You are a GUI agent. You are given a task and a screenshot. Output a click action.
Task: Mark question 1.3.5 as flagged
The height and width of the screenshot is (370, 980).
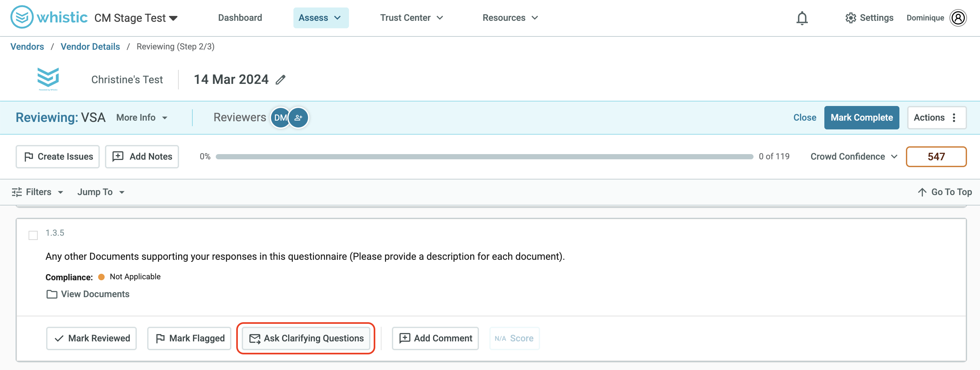point(189,338)
